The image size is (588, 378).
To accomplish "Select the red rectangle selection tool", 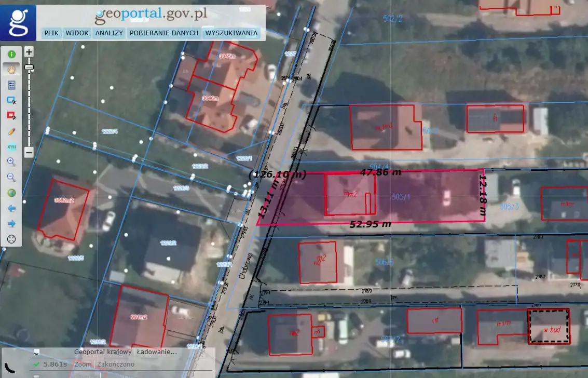I will pyautogui.click(x=11, y=115).
